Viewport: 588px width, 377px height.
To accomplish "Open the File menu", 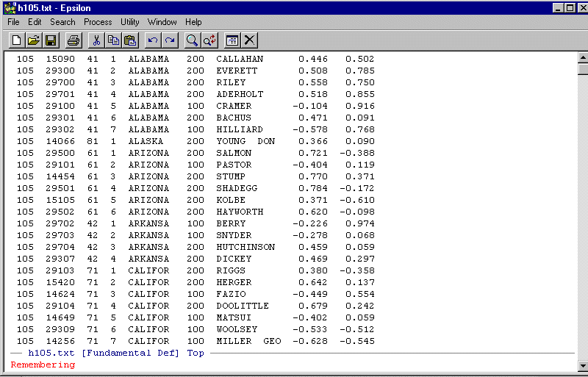I will click(x=13, y=22).
